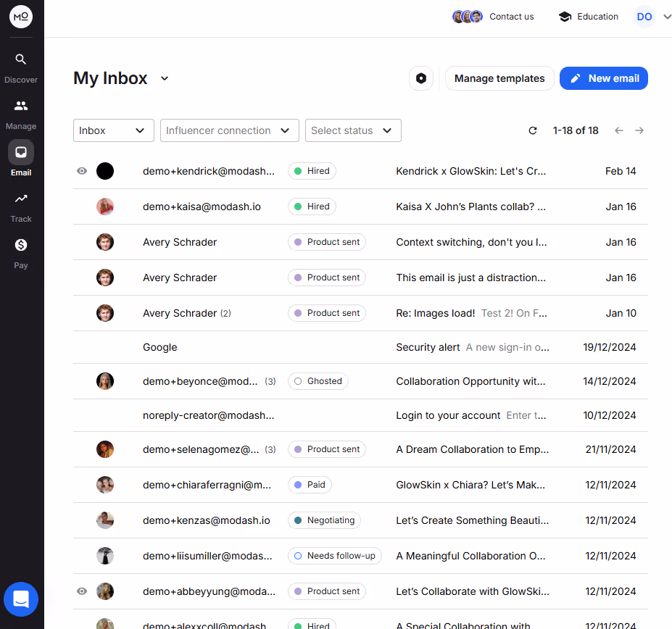This screenshot has height=629, width=672.
Task: Click the Pay sidebar label
Action: click(21, 264)
